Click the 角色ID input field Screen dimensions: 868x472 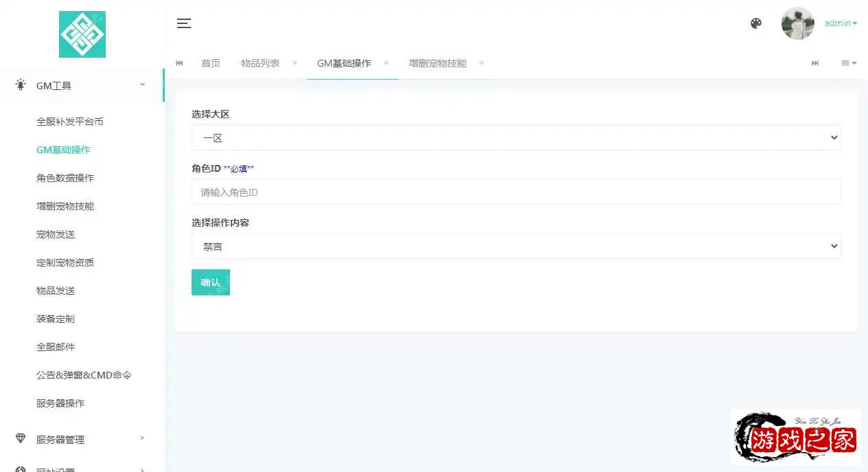point(515,192)
